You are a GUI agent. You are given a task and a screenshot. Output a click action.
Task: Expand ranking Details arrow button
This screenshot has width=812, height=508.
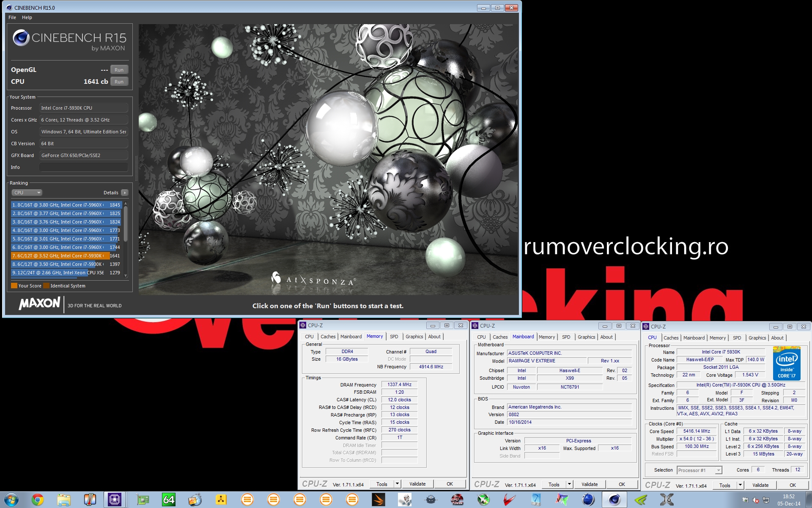[x=125, y=193]
